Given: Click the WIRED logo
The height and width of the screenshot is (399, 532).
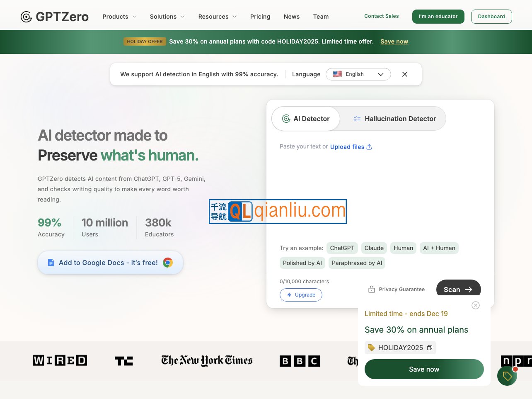Looking at the screenshot, I should pyautogui.click(x=60, y=360).
